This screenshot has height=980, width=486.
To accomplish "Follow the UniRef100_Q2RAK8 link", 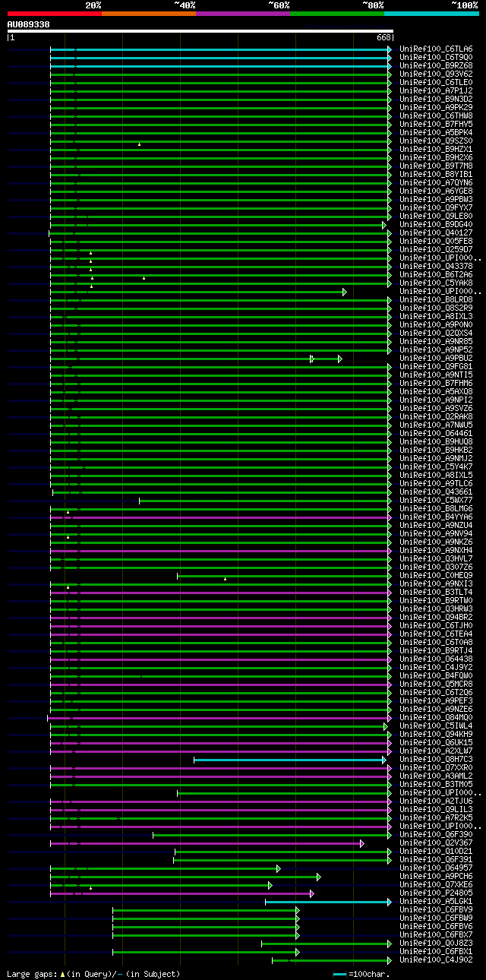I will (436, 416).
